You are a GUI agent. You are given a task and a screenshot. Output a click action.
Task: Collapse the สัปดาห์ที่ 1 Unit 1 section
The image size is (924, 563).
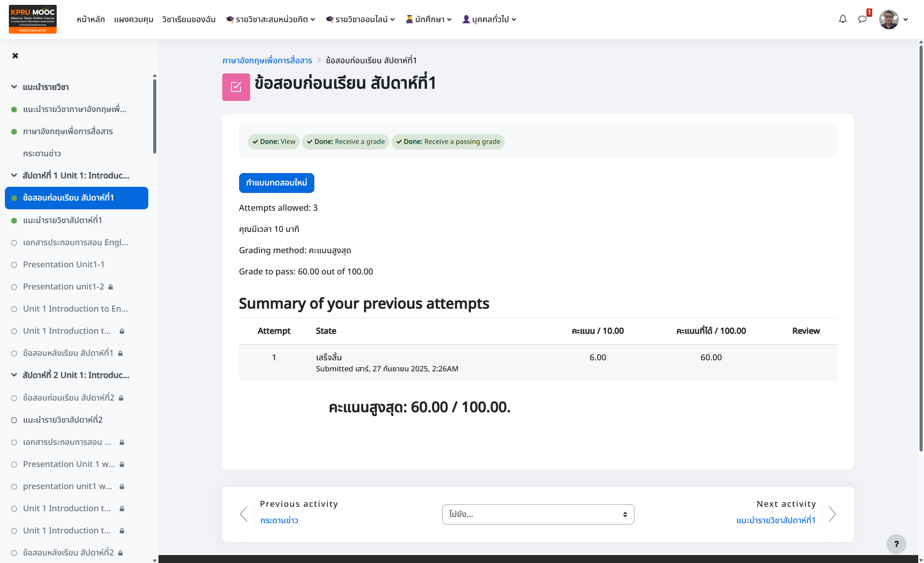point(14,175)
